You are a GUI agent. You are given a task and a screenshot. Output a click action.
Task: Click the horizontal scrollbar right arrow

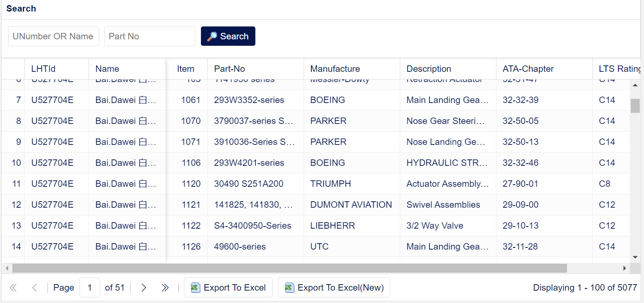click(x=625, y=268)
